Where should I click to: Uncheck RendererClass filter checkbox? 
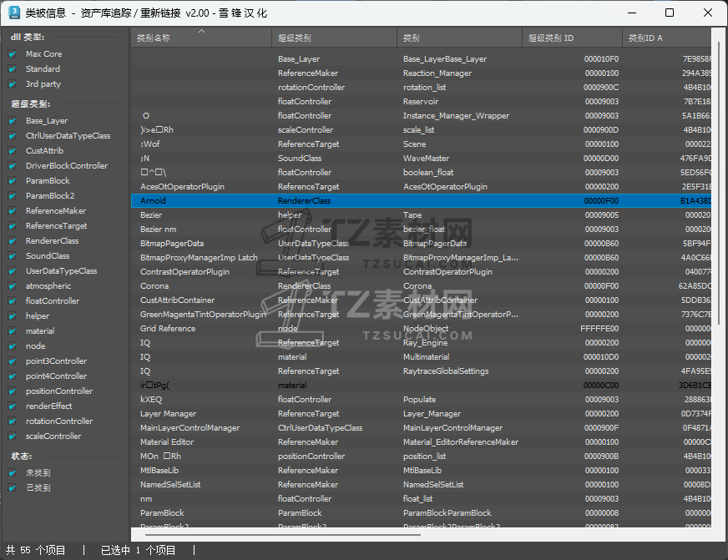(x=13, y=241)
